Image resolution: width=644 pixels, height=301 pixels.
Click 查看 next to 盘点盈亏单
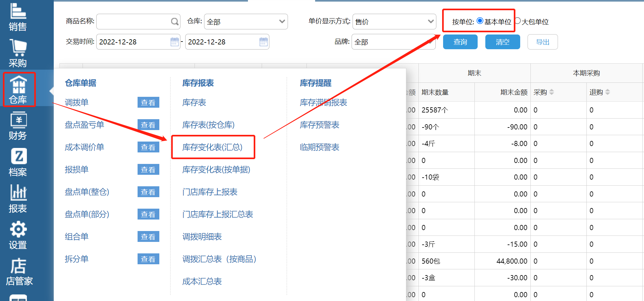point(148,125)
